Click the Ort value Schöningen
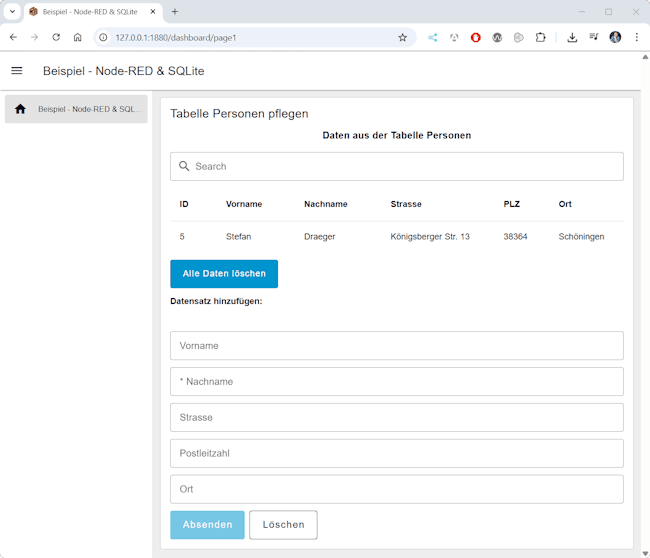This screenshot has width=650, height=558. (581, 237)
